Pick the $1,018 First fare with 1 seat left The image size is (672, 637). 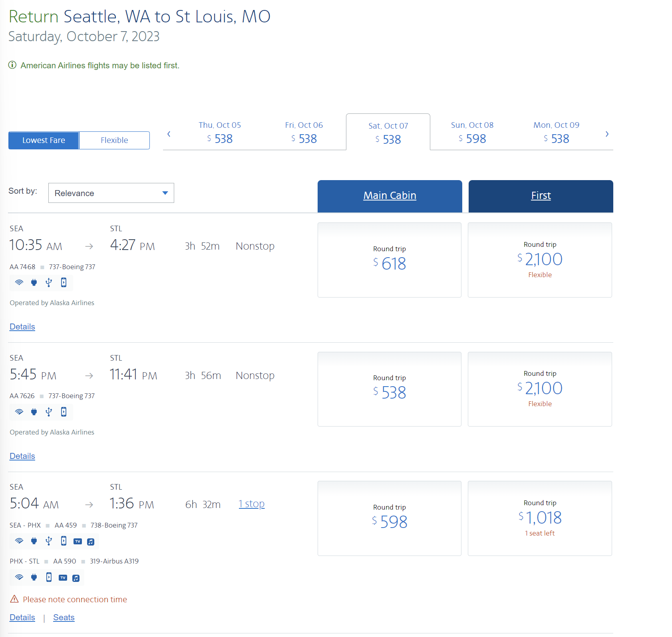(539, 518)
